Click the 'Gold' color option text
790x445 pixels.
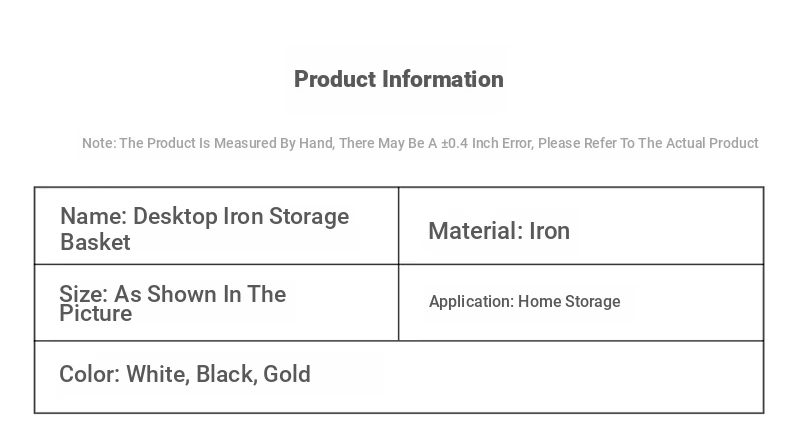[x=287, y=374]
